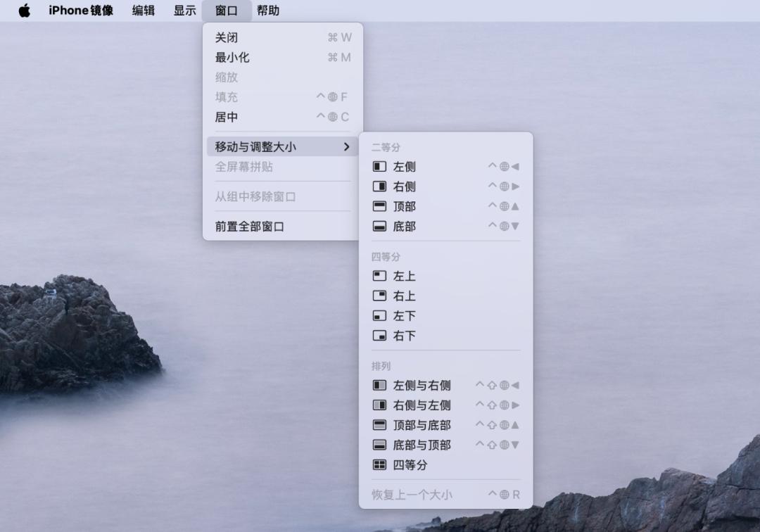This screenshot has height=532, width=760.
Task: Click 关闭 to close the window
Action: pos(229,37)
